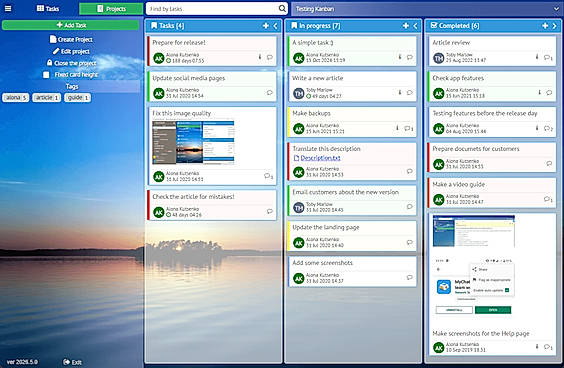Collapse the Tasks column with its chevron
The height and width of the screenshot is (368, 564).
pyautogui.click(x=275, y=26)
